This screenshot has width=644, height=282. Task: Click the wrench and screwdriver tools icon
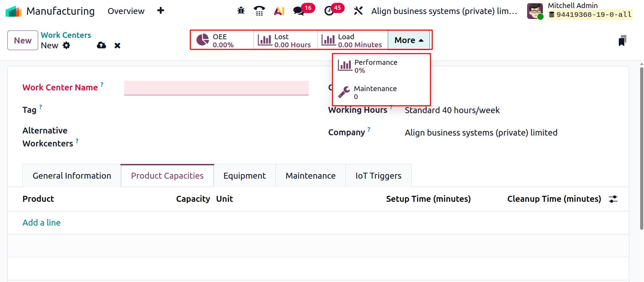[x=358, y=11]
